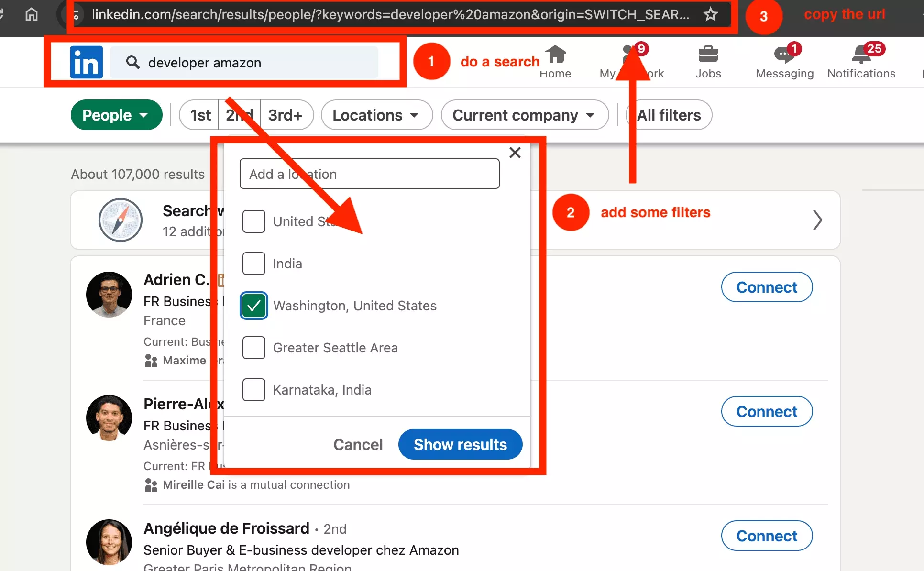Click Show results to apply filters
The width and height of the screenshot is (924, 571).
pos(460,444)
